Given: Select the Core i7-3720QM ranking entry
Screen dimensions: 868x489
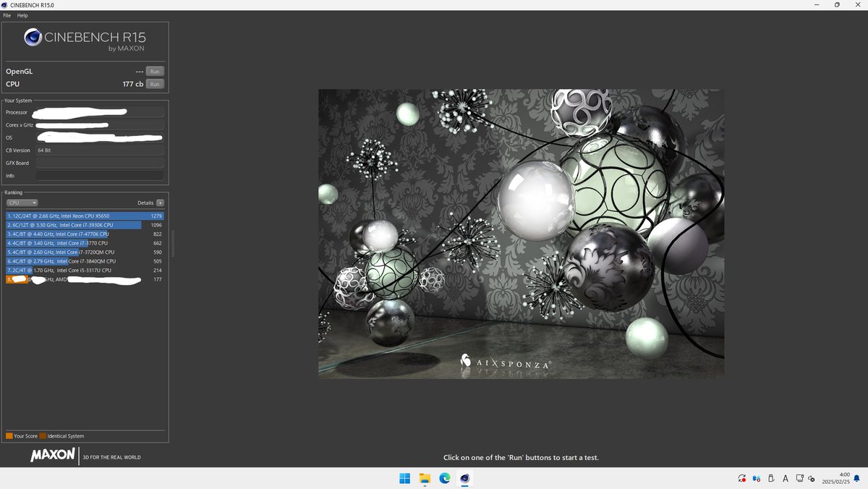Looking at the screenshot, I should pos(85,252).
